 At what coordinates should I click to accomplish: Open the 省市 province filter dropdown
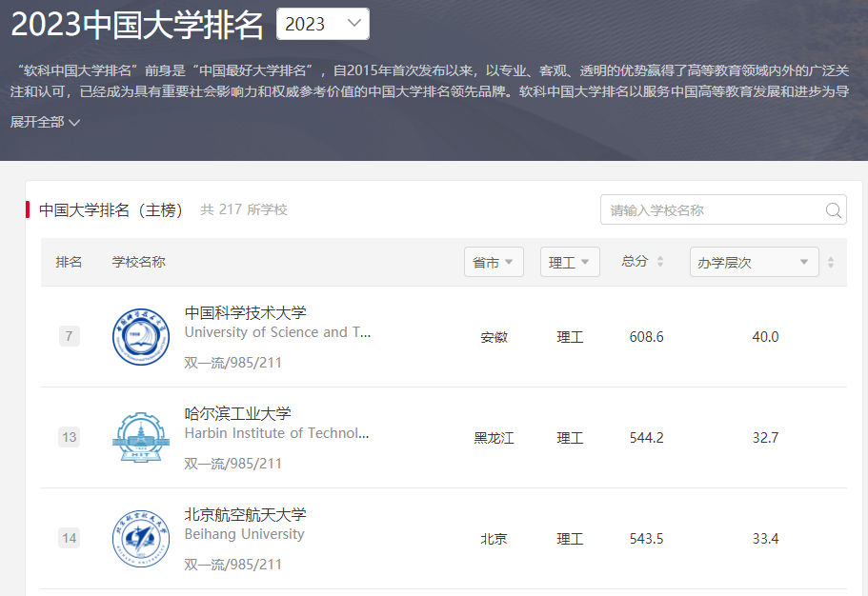[494, 262]
